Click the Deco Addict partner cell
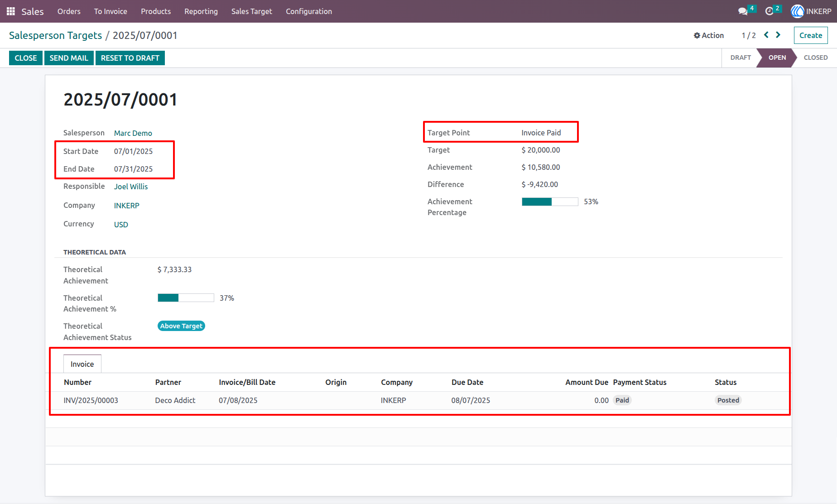837x504 pixels. click(175, 400)
